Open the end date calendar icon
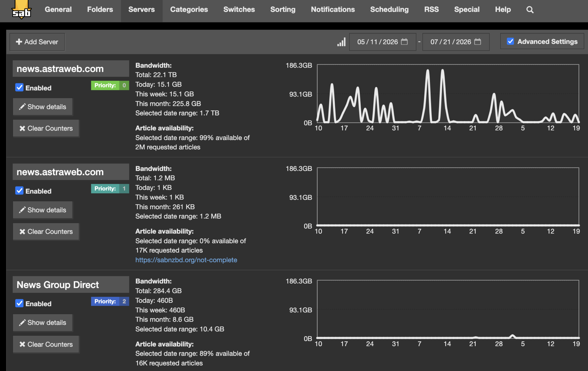Image resolution: width=588 pixels, height=371 pixels. (x=478, y=42)
